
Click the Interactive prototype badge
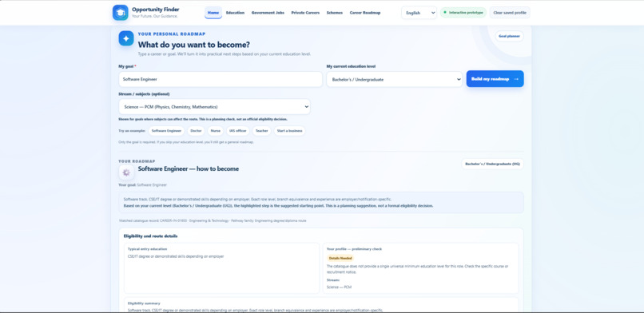click(x=463, y=13)
